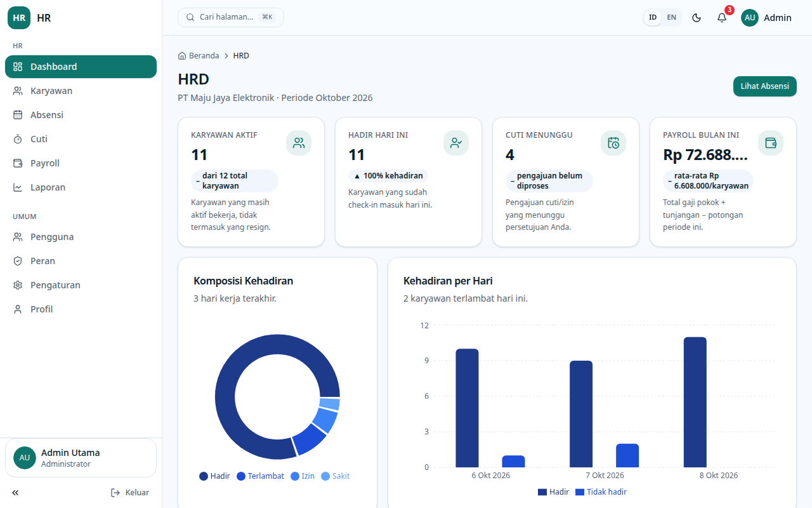Click the Cuti Menunggu calendar-clock icon

613,143
